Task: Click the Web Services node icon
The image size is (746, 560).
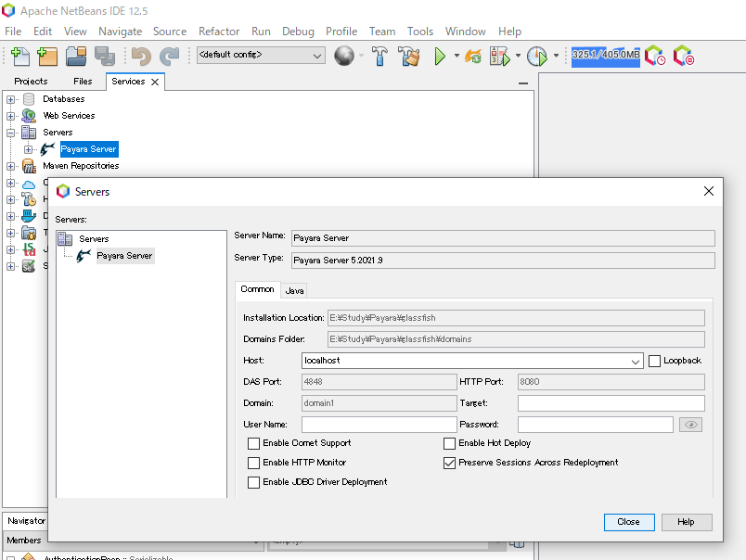Action: pyautogui.click(x=29, y=116)
